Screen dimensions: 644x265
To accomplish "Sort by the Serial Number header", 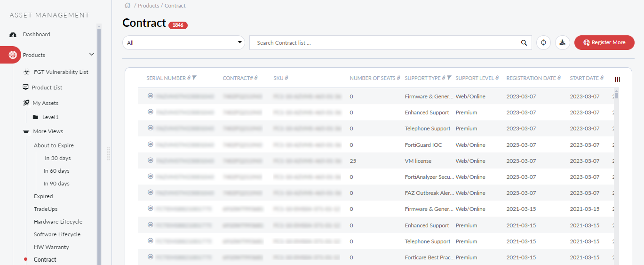I will point(166,78).
